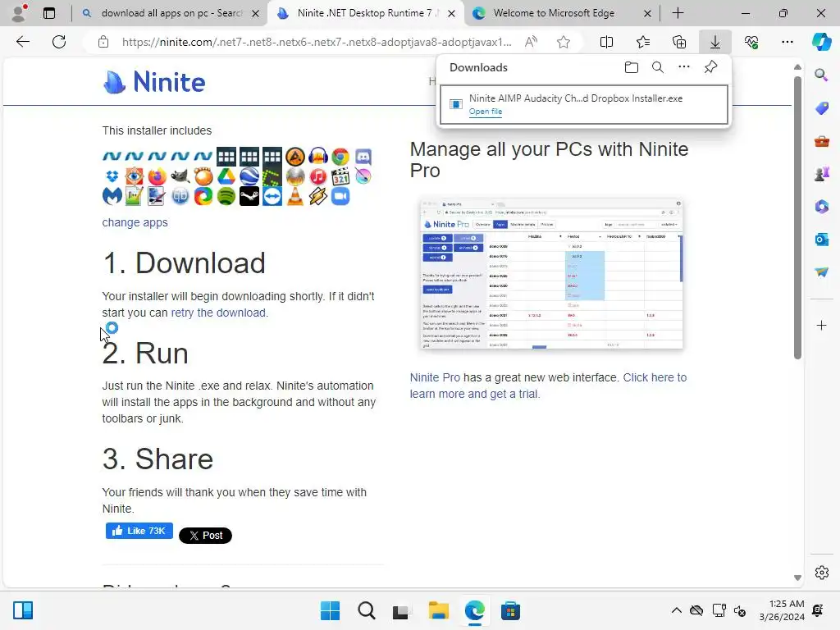Search downloads in the Downloads panel

[657, 67]
